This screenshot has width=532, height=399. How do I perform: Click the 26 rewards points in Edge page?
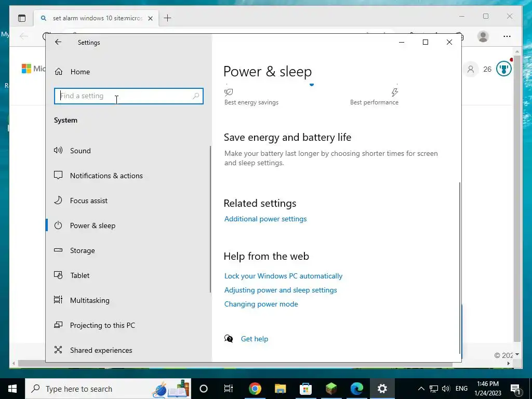487,69
